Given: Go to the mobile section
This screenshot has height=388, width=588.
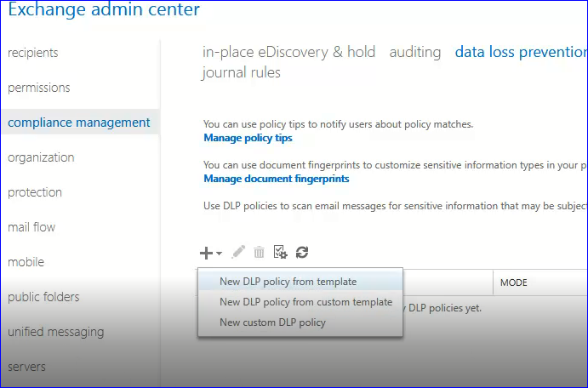Looking at the screenshot, I should point(26,262).
